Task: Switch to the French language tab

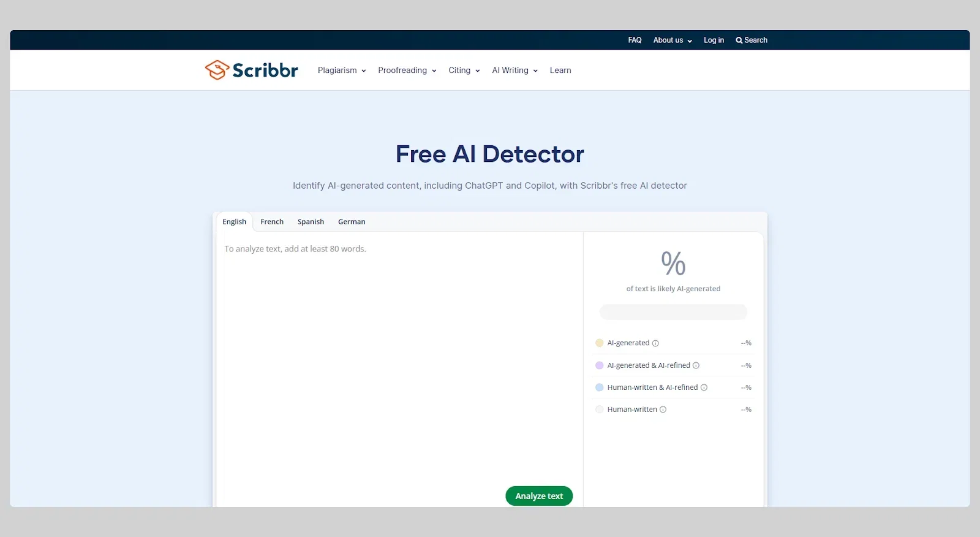Action: [272, 222]
